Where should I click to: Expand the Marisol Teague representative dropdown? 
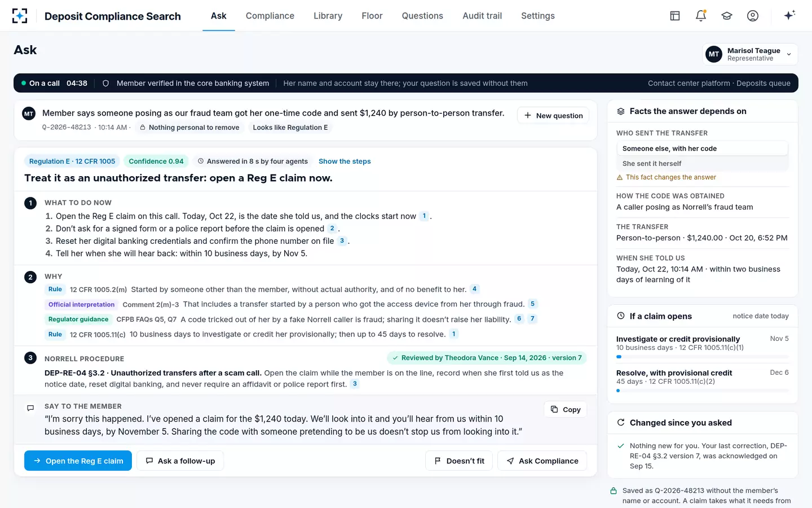coord(750,54)
